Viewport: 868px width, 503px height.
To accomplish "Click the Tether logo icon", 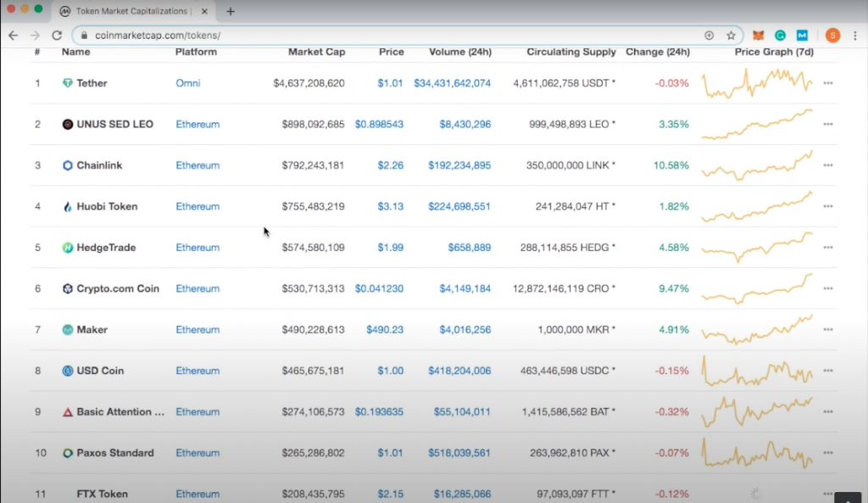I will coord(68,83).
